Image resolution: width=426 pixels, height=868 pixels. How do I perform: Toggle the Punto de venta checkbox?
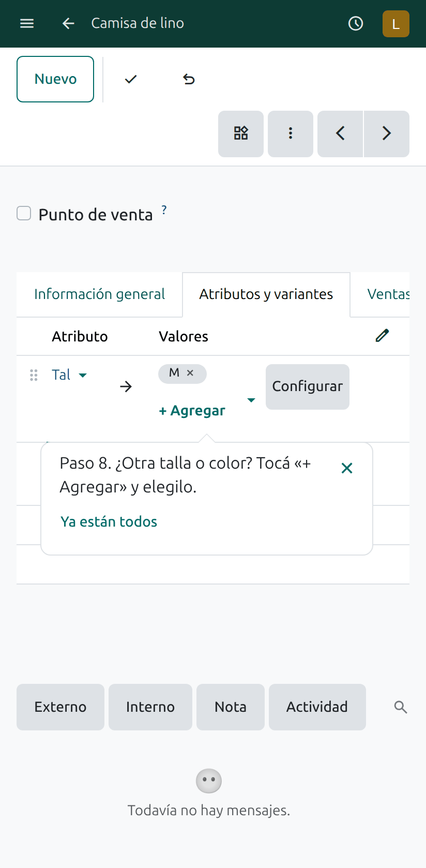pyautogui.click(x=24, y=213)
